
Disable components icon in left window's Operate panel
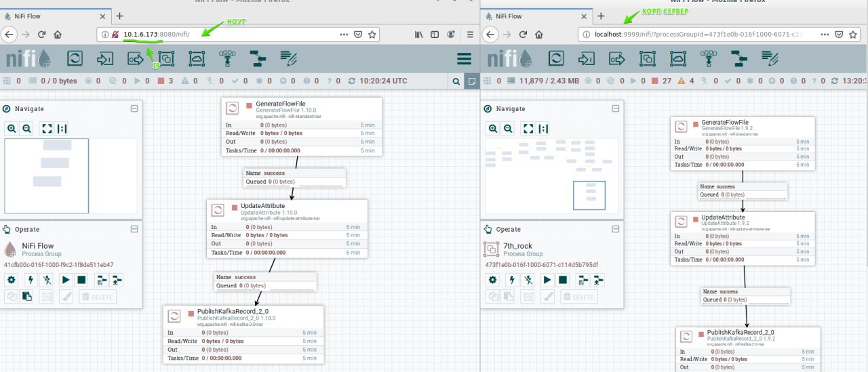47,279
